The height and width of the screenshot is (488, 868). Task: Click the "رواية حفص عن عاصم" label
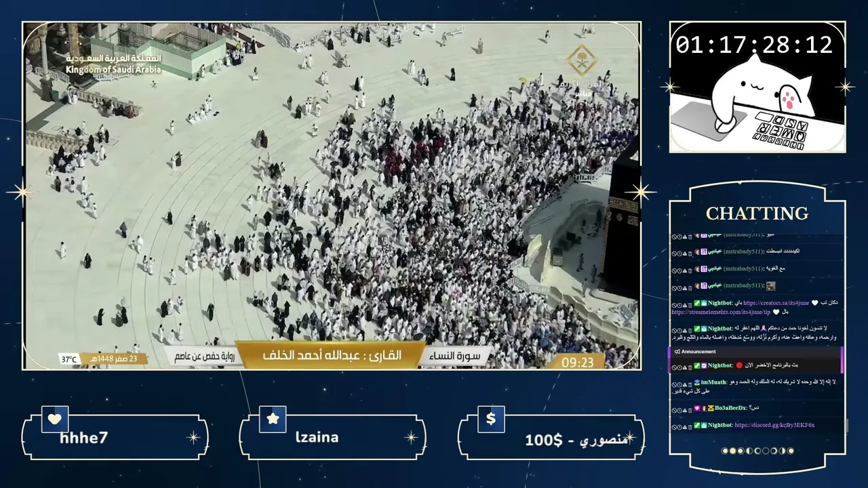205,357
